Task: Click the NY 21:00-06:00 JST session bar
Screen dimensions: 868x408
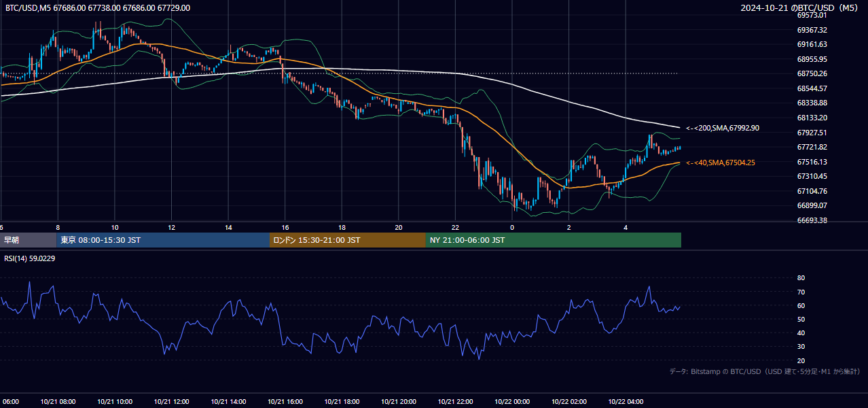Action: coord(554,240)
